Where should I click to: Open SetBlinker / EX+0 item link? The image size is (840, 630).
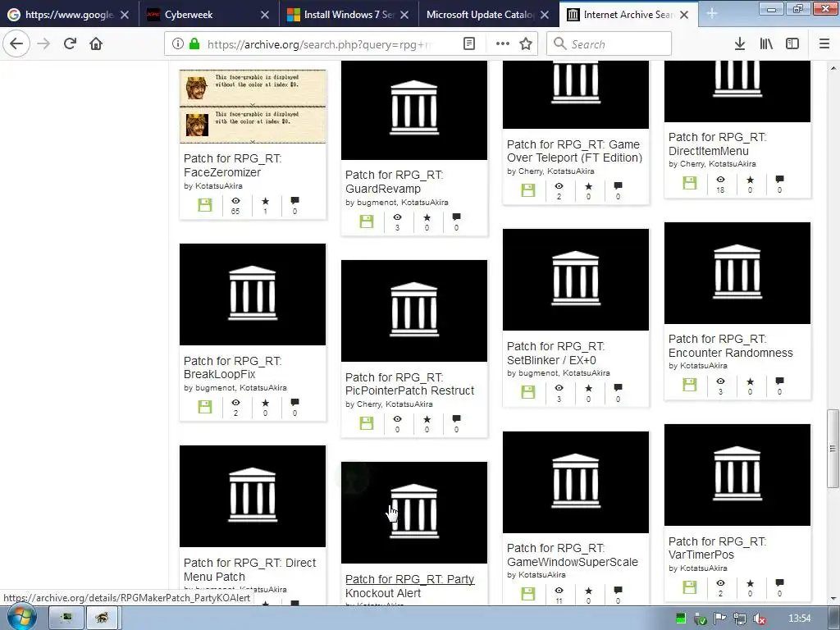coord(555,353)
